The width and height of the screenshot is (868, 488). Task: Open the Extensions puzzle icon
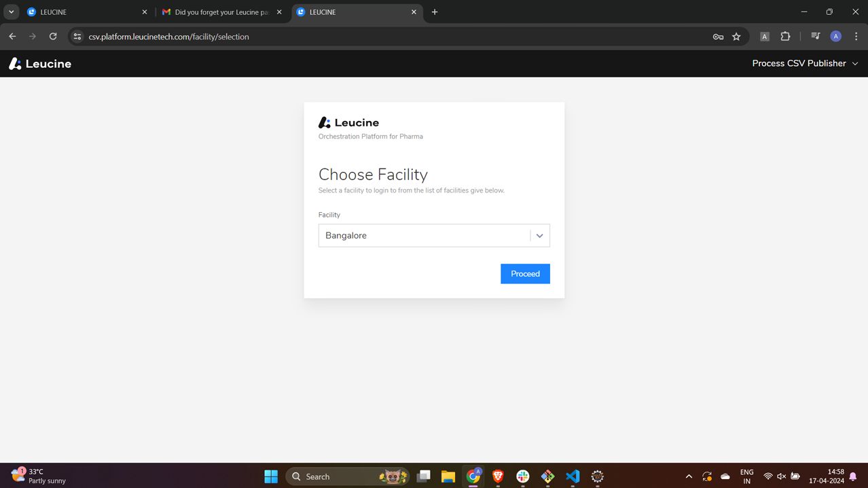(x=785, y=37)
